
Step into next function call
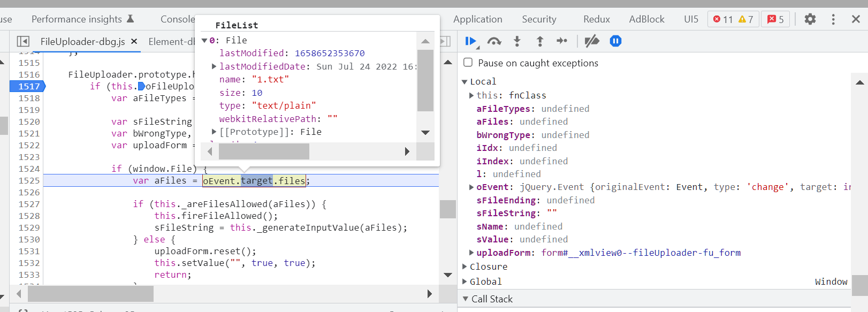pyautogui.click(x=517, y=41)
